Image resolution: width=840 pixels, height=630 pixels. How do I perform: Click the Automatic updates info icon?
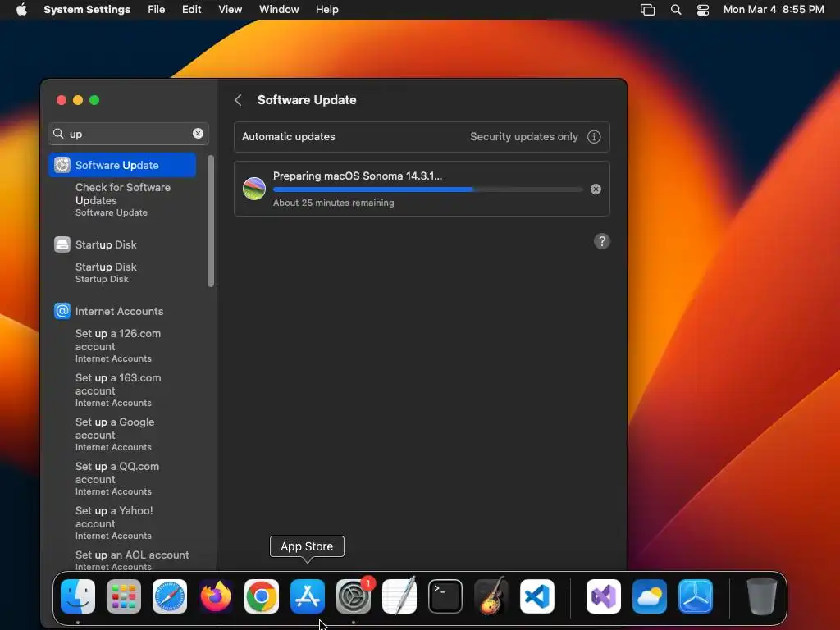pyautogui.click(x=594, y=137)
